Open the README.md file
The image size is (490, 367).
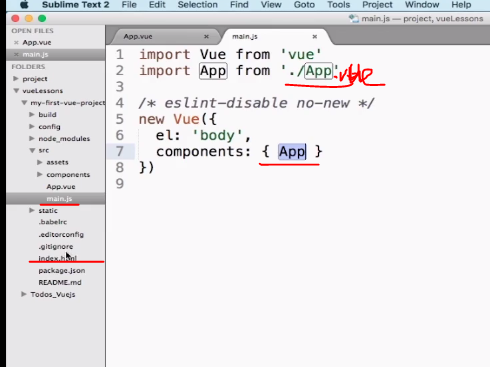[x=60, y=283]
